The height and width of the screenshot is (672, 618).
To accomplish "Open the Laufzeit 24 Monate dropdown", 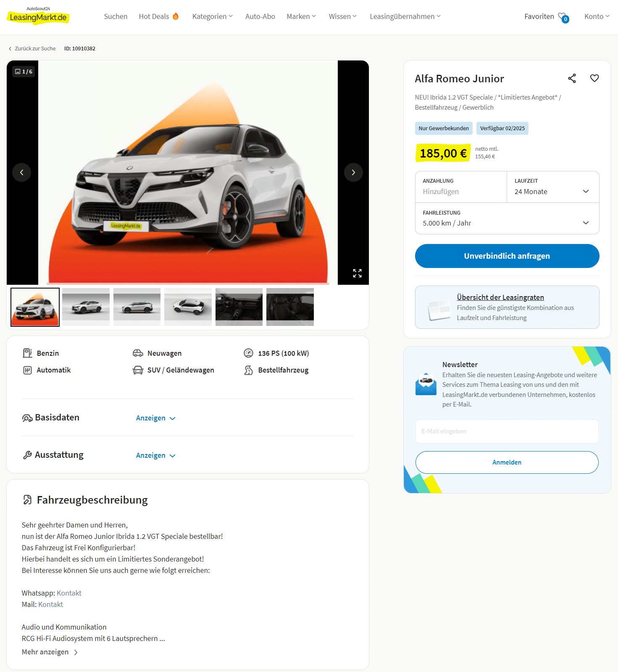I will click(x=553, y=187).
